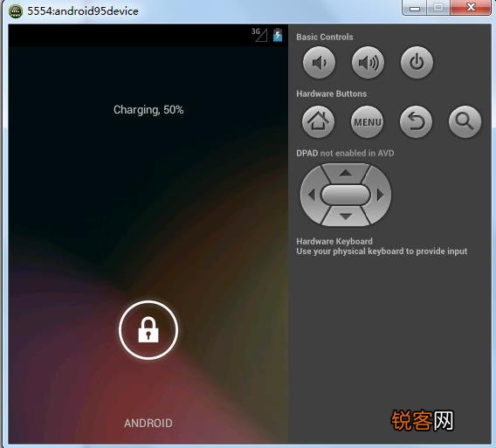
Task: Open the MENU hardware button
Action: tap(367, 121)
